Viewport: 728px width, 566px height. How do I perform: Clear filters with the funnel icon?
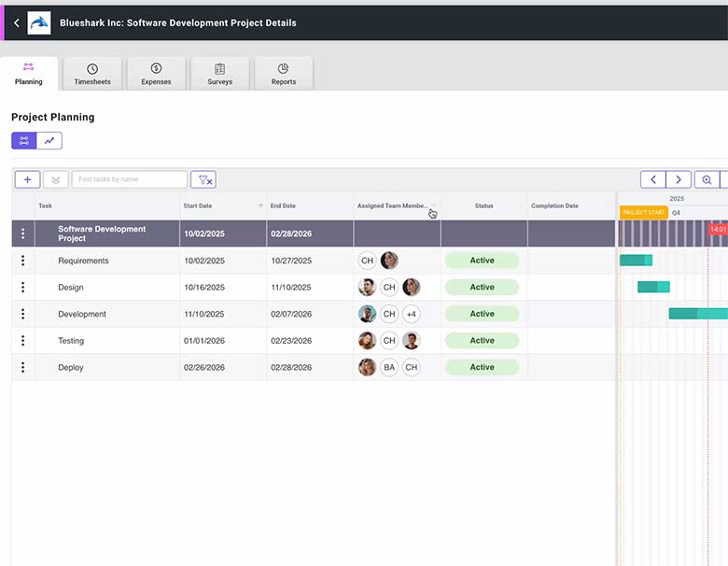click(x=203, y=179)
